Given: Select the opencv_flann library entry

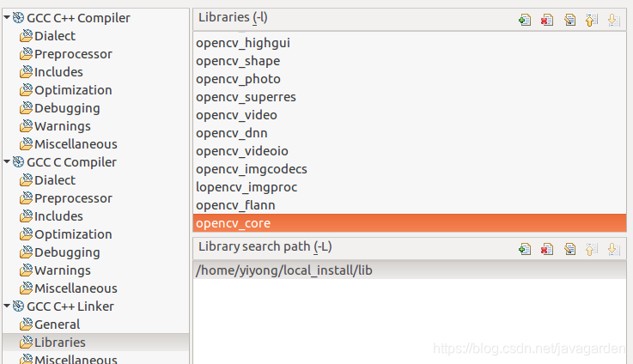Looking at the screenshot, I should coord(410,205).
